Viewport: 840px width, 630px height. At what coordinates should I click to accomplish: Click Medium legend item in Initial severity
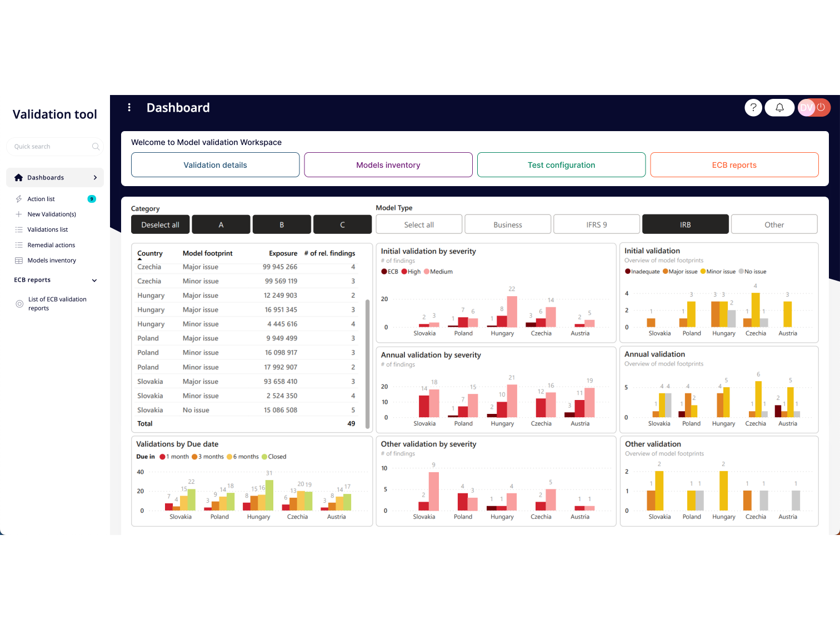438,272
